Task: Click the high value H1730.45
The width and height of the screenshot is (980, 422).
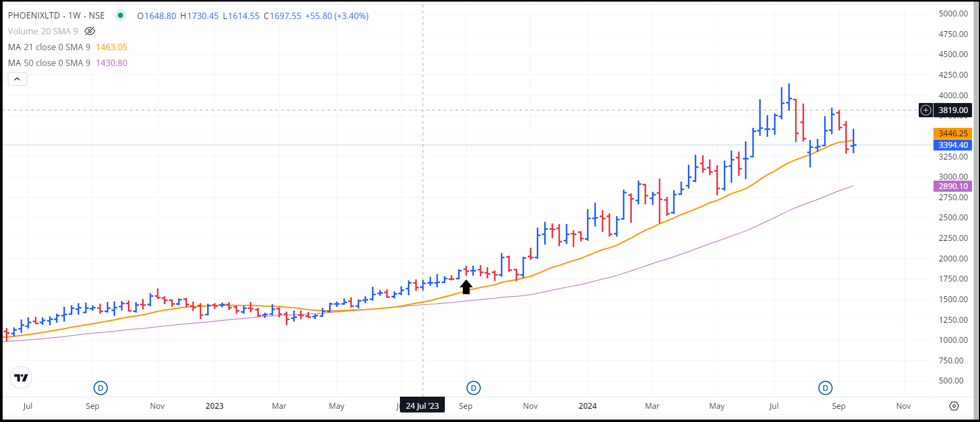Action: [x=199, y=16]
